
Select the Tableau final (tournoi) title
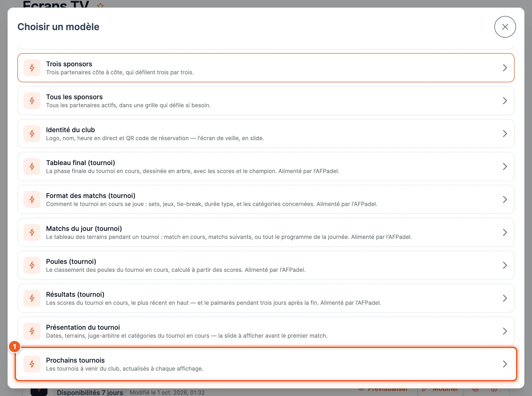click(81, 163)
